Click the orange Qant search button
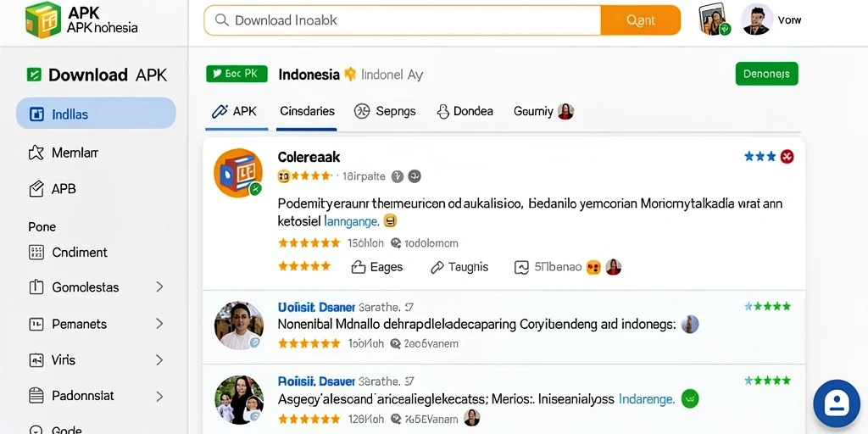868x434 pixels. click(x=641, y=20)
